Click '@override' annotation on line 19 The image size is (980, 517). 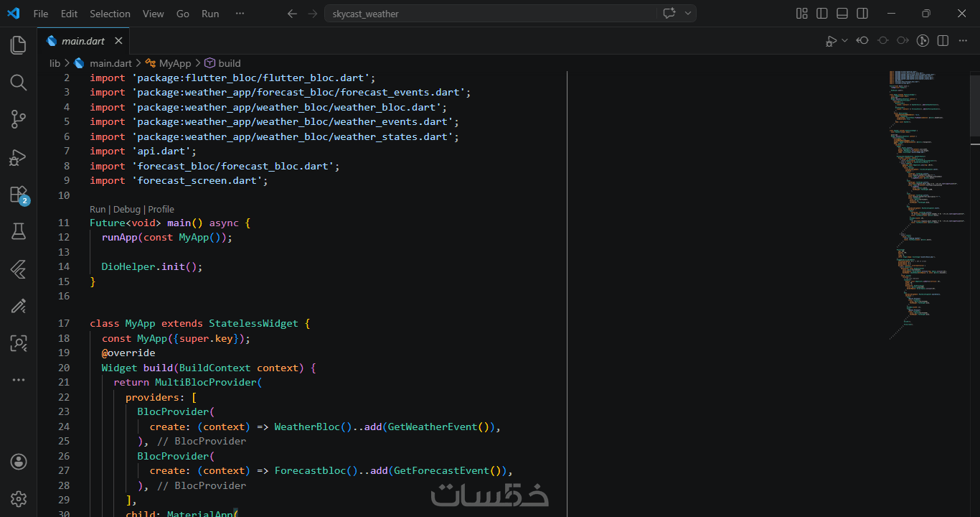[x=128, y=353]
